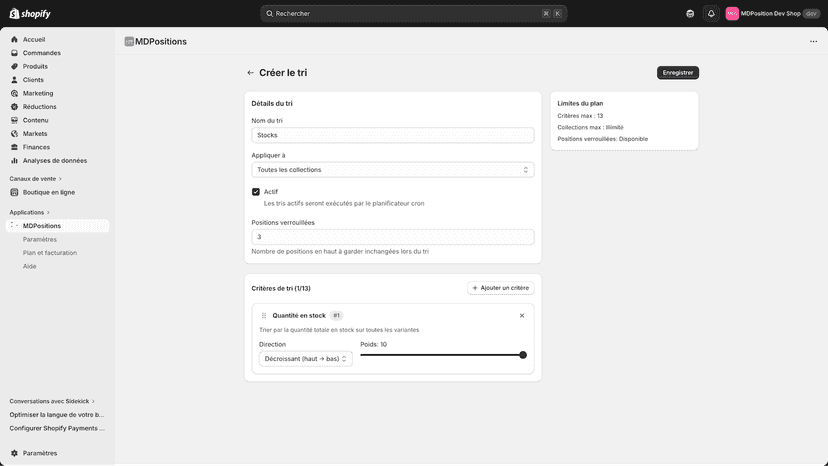Go back with the arrow beside Créer le tri
The image size is (828, 466).
coord(250,73)
